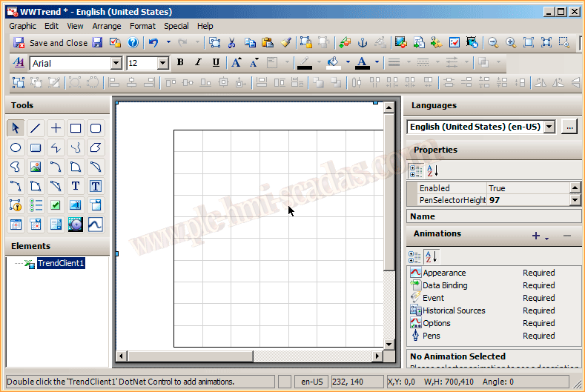
Task: Expand the Languages selection dropdown
Action: (549, 127)
